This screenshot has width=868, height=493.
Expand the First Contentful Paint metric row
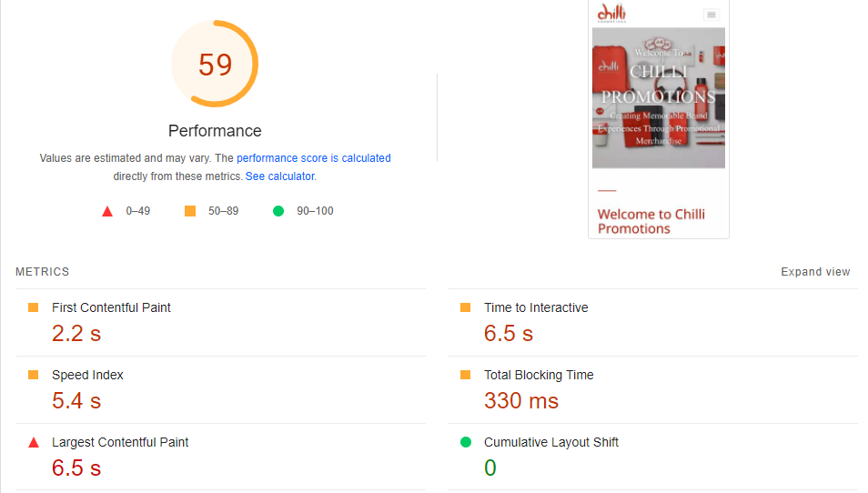tap(221, 323)
